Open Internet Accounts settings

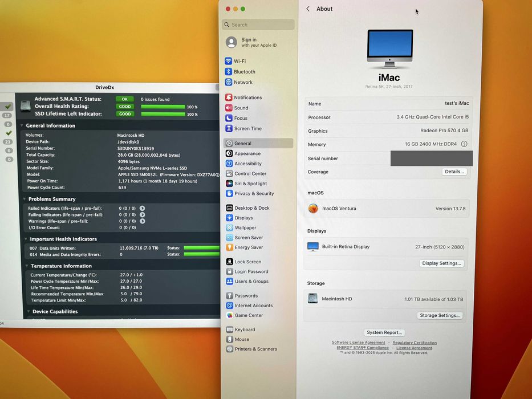pos(249,306)
